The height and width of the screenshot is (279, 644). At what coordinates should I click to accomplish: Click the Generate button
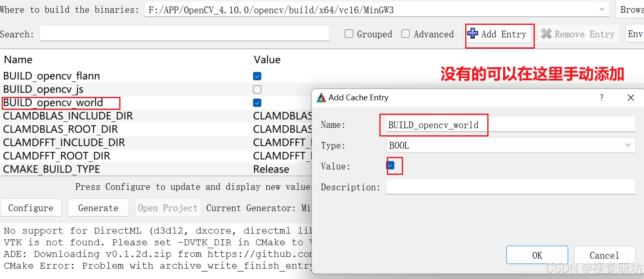pos(98,208)
